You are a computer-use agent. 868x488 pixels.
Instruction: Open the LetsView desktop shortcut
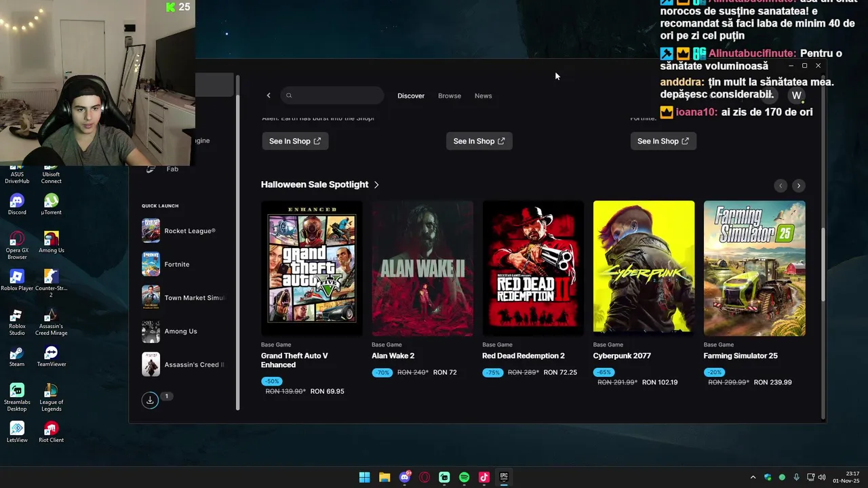coord(17,432)
